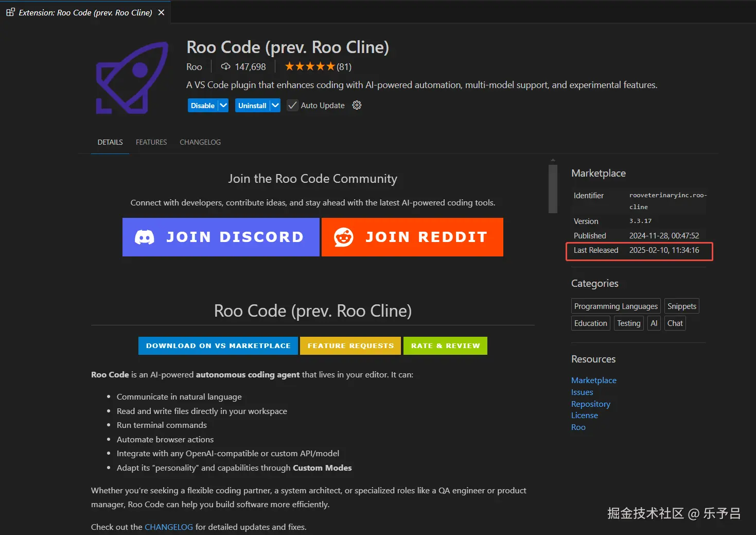Image resolution: width=756 pixels, height=535 pixels.
Task: Click the Resources sidebar heading
Action: pyautogui.click(x=593, y=359)
